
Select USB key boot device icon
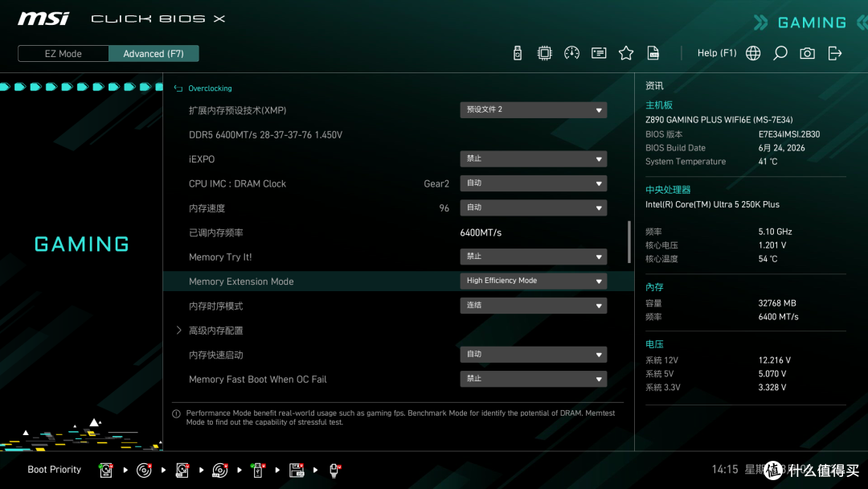[x=258, y=471]
